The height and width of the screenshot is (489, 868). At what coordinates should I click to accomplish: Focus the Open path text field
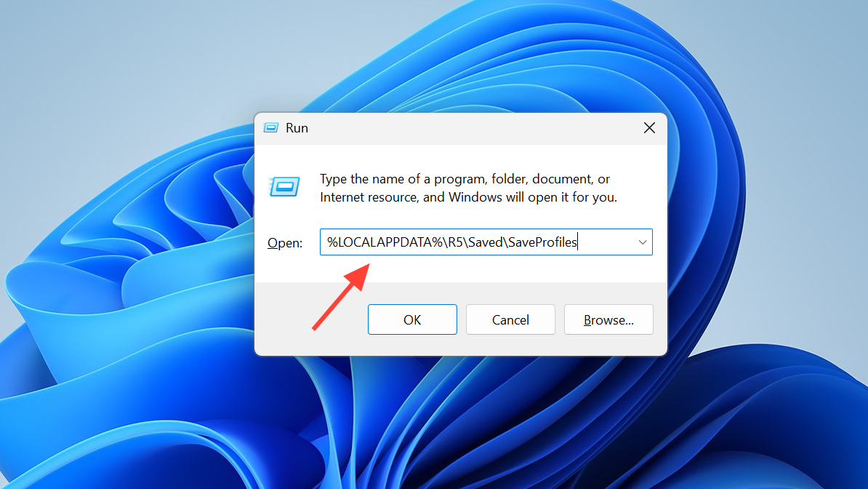point(486,242)
